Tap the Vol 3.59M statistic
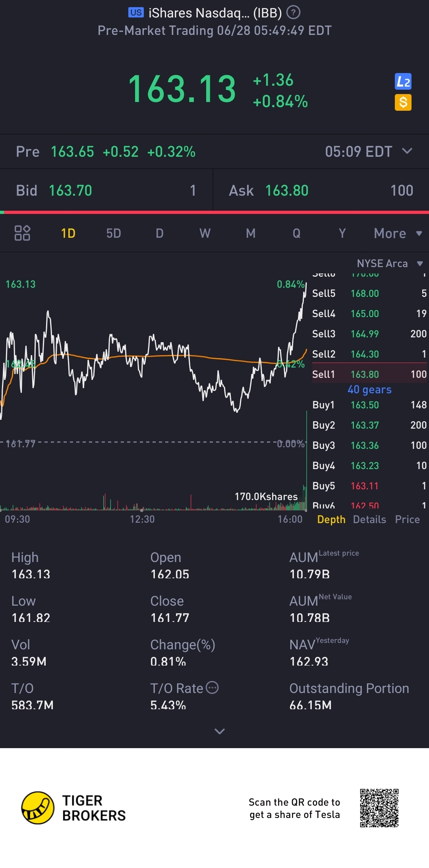Image resolution: width=429 pixels, height=868 pixels. coord(29,653)
